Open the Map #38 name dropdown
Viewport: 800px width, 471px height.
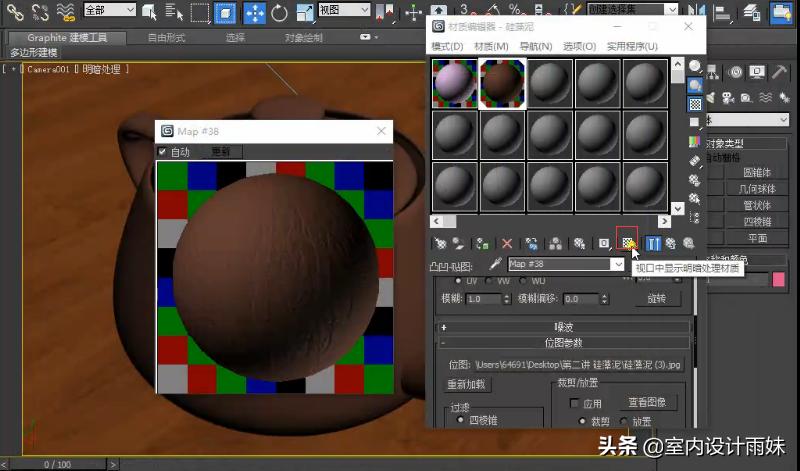(x=617, y=264)
